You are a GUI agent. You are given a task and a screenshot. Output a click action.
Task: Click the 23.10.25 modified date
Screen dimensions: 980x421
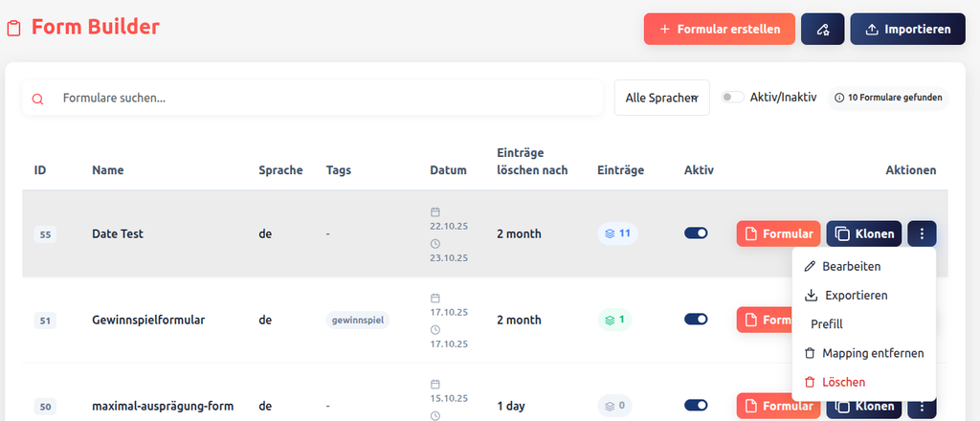[x=448, y=257]
